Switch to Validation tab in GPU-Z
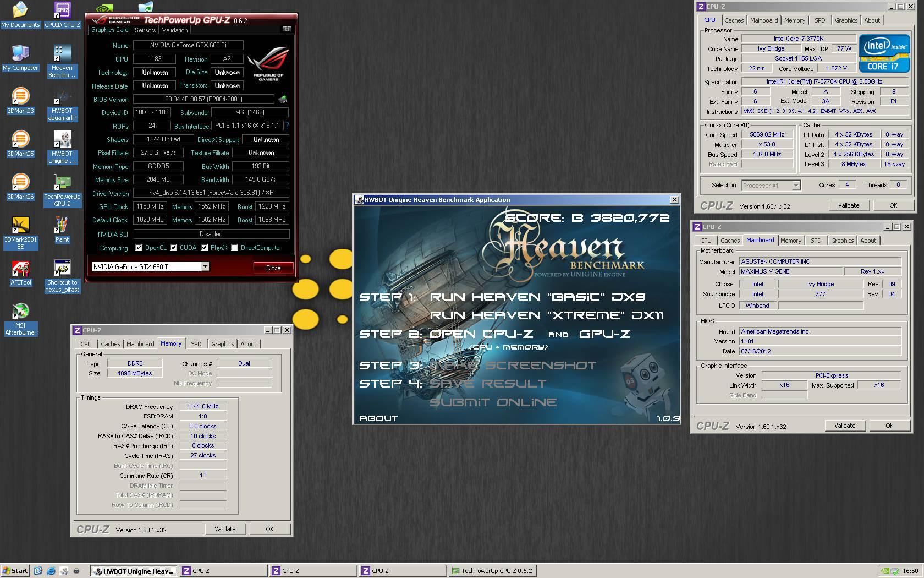 click(x=175, y=30)
